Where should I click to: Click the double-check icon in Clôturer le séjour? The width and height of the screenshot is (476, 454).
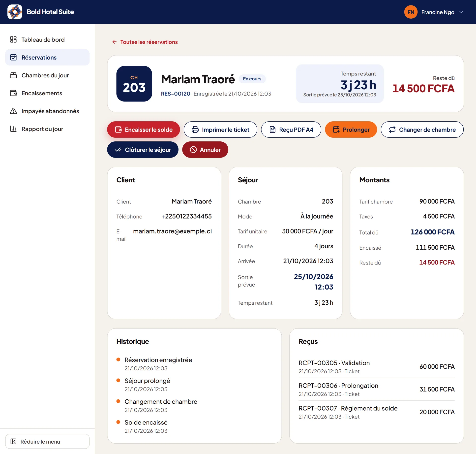click(x=118, y=150)
